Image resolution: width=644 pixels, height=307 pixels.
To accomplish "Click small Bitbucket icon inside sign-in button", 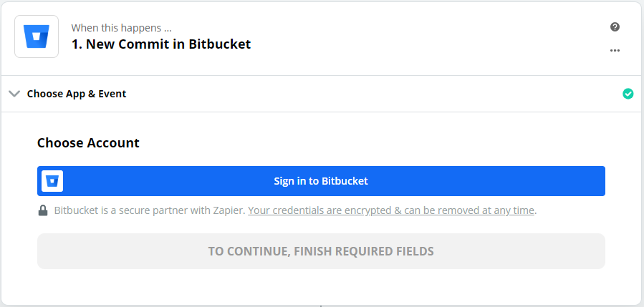I will pyautogui.click(x=52, y=181).
